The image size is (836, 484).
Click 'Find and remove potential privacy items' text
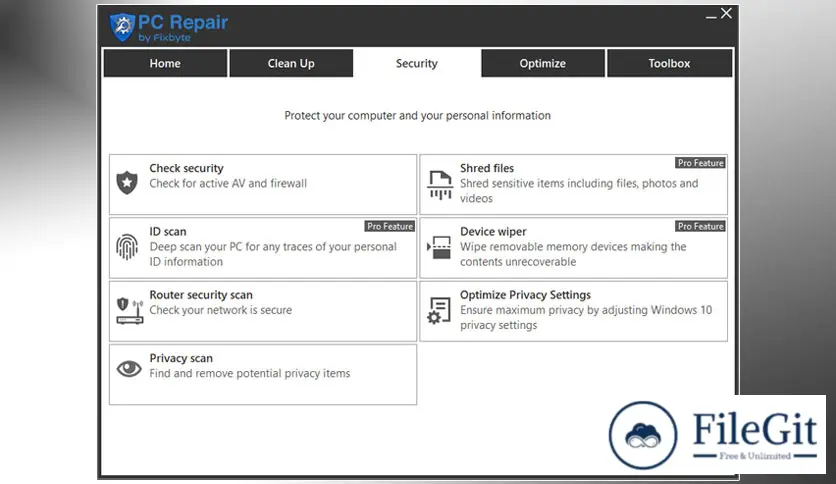point(250,373)
